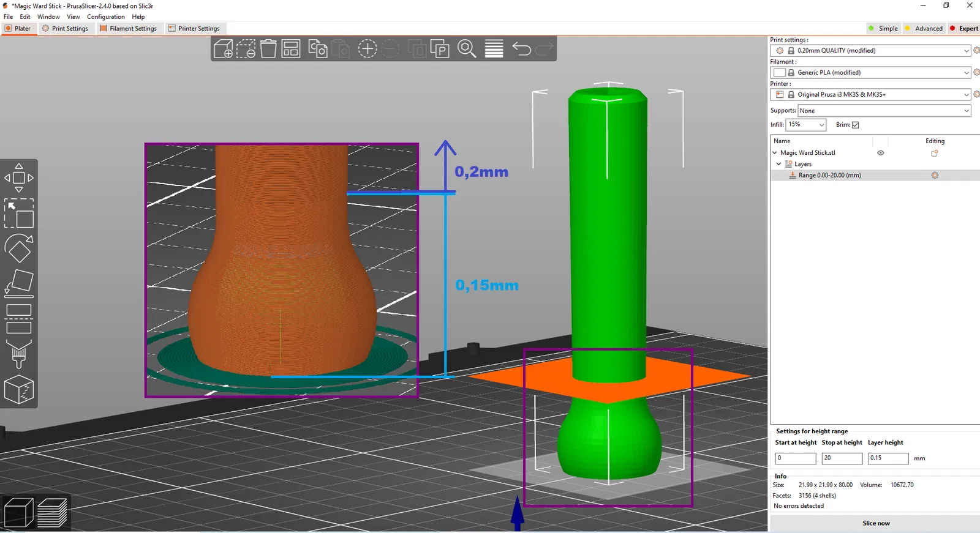Switch to Advanced mode
The image size is (980, 533).
[924, 29]
